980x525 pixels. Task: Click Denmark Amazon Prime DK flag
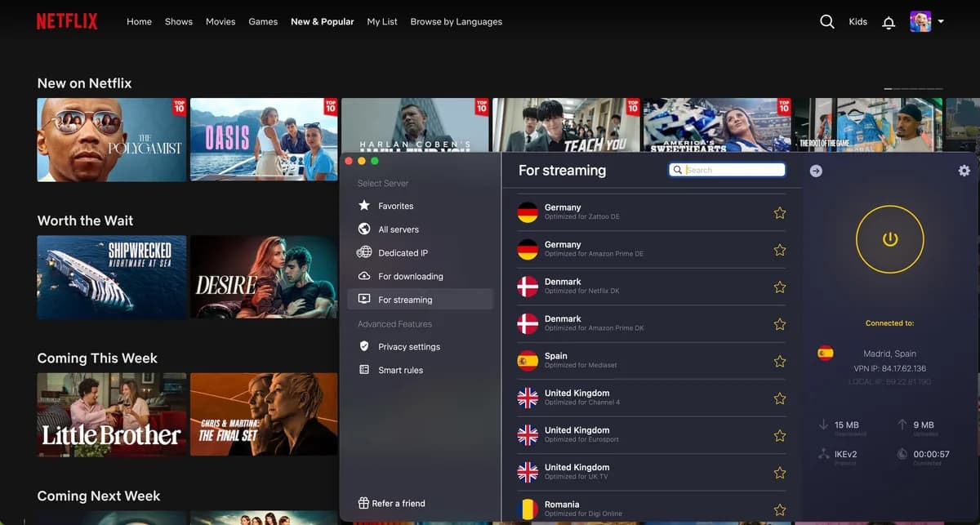[x=528, y=324]
